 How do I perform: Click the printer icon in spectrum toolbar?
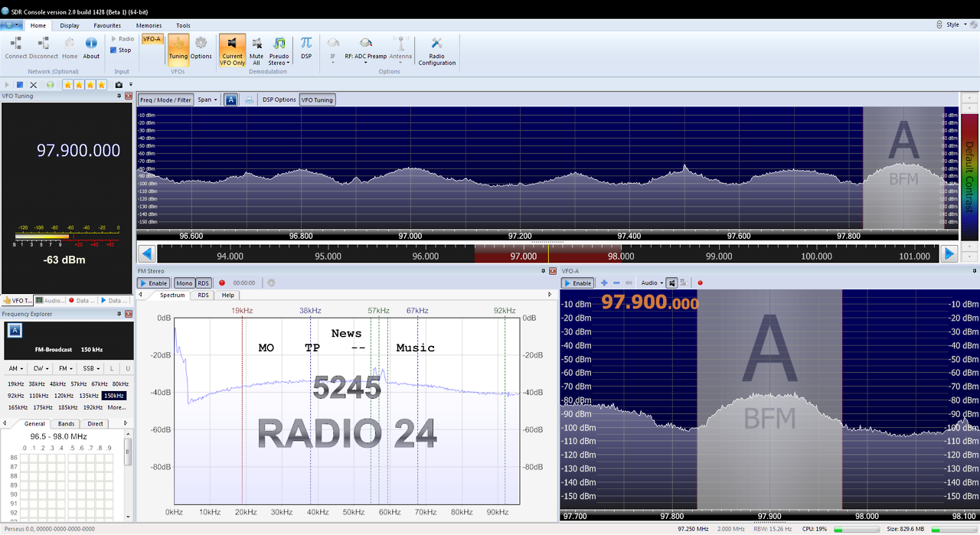coord(250,99)
